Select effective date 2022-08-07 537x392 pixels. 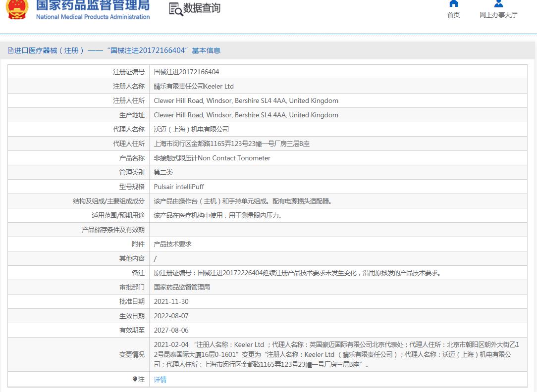tap(171, 316)
